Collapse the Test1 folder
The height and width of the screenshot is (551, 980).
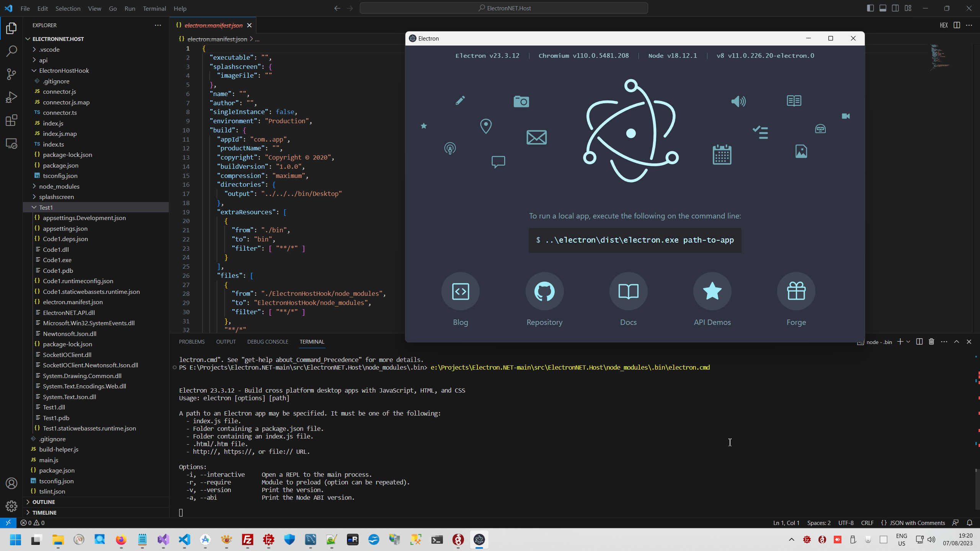(46, 207)
